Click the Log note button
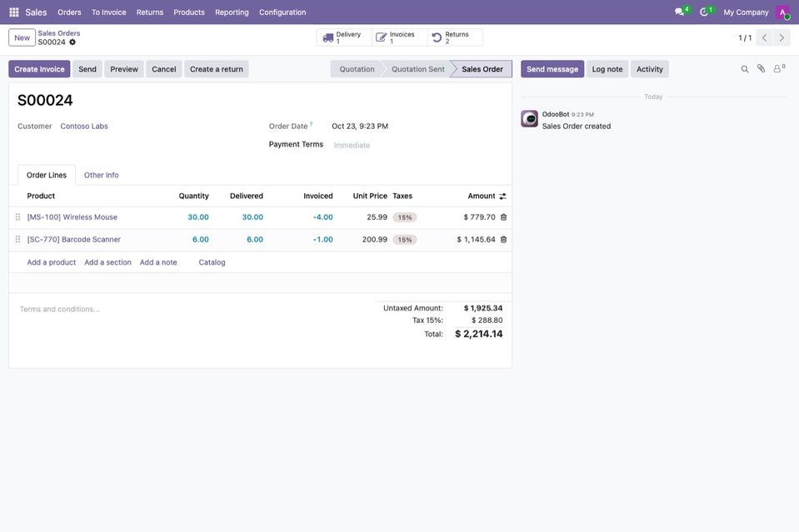Screen dimensions: 799x532 pyautogui.click(x=607, y=69)
